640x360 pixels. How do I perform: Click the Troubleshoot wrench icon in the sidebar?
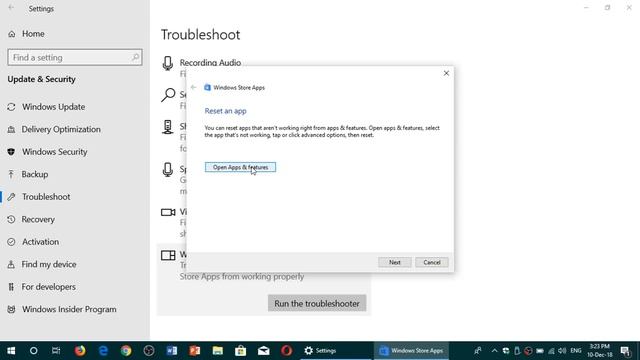pos(11,197)
